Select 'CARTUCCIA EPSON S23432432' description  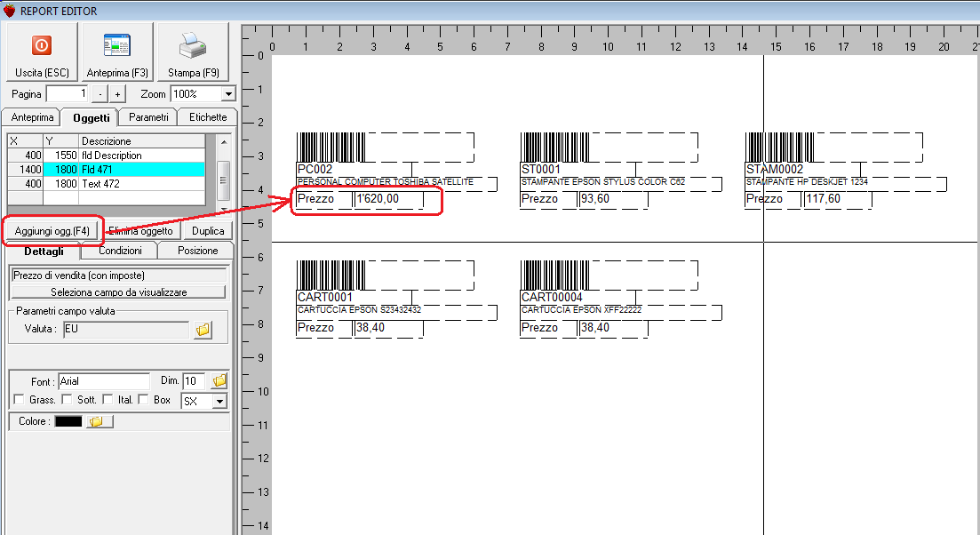coord(359,310)
